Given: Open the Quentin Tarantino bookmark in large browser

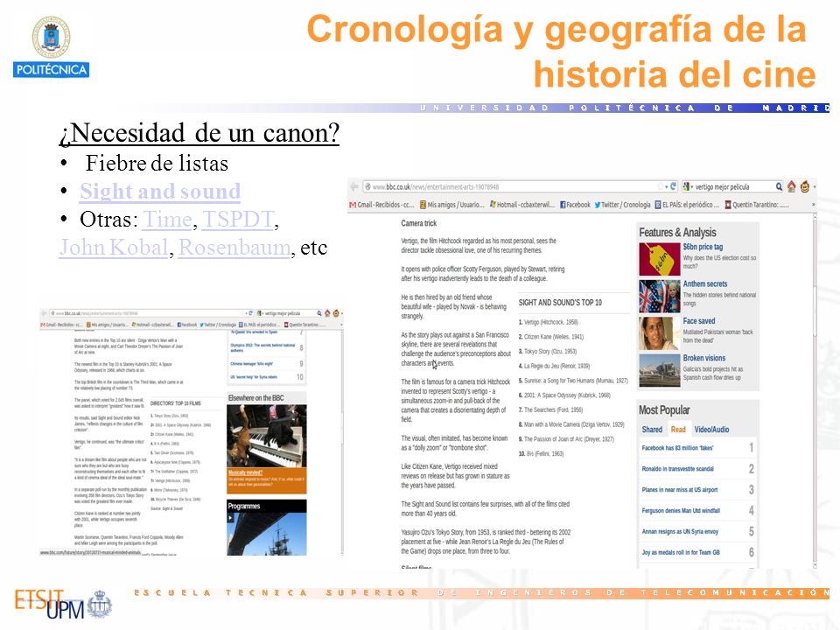Looking at the screenshot, I should point(756,205).
